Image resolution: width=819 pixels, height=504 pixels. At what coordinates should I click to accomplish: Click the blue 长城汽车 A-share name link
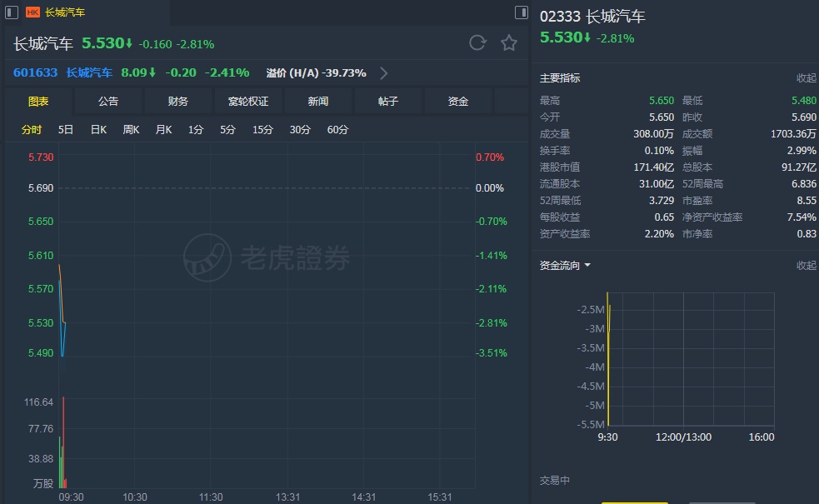click(x=89, y=72)
